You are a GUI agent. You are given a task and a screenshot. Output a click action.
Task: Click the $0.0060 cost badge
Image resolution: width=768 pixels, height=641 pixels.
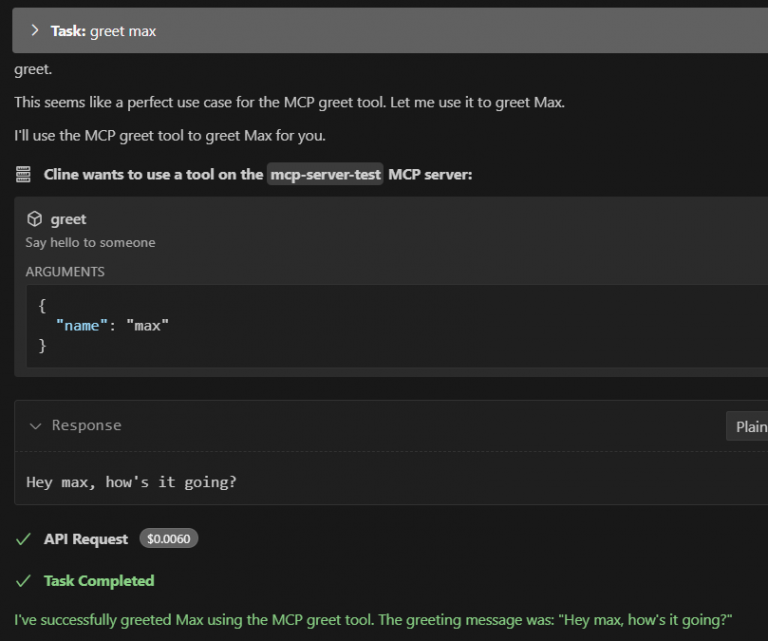[x=169, y=539]
